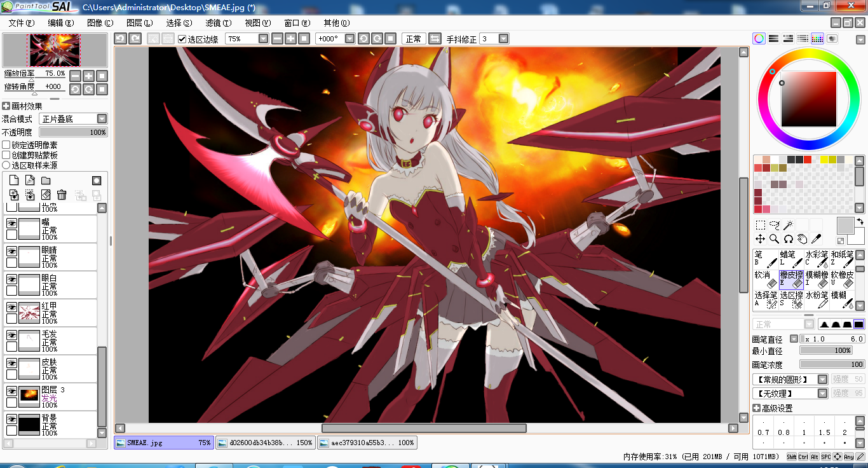Hide the 红甲 layer

tap(11, 308)
